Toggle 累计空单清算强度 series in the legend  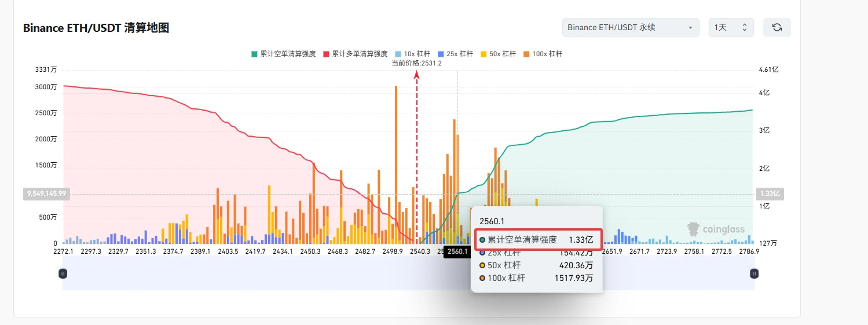(283, 54)
